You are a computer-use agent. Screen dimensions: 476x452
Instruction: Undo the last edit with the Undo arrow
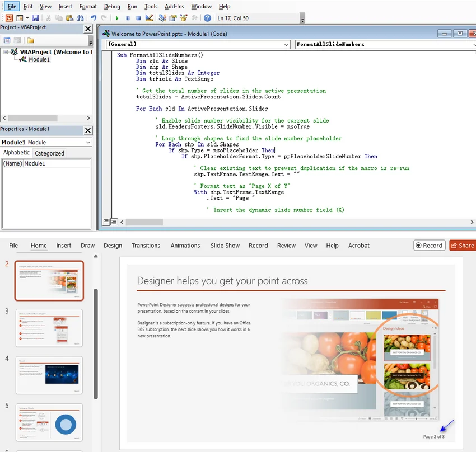94,18
